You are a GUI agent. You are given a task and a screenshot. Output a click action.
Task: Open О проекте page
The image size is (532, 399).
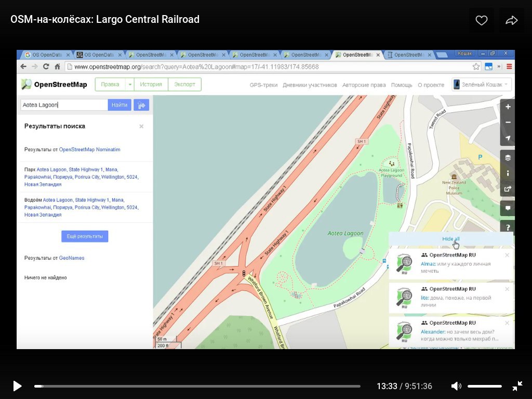pos(431,85)
